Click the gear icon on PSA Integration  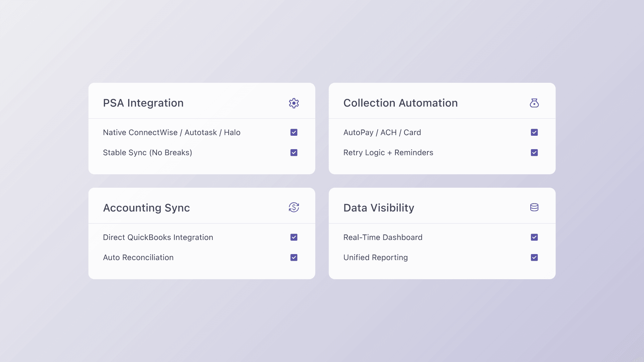coord(294,103)
